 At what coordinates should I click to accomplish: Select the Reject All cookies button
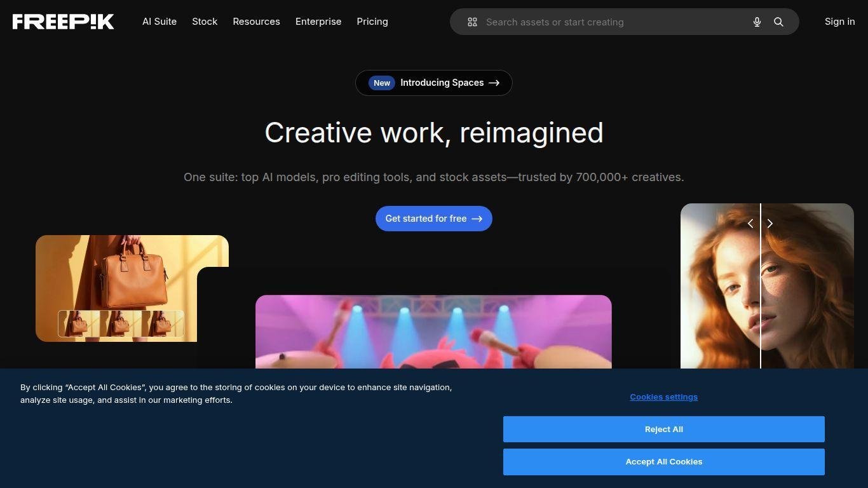pyautogui.click(x=664, y=429)
